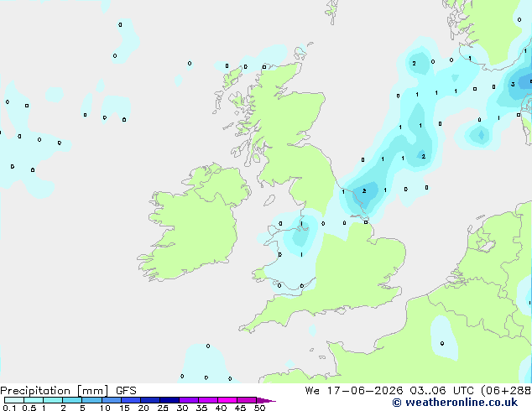Click the 10–15 mm legend swatch
532x411 pixels.
pyautogui.click(x=111, y=400)
